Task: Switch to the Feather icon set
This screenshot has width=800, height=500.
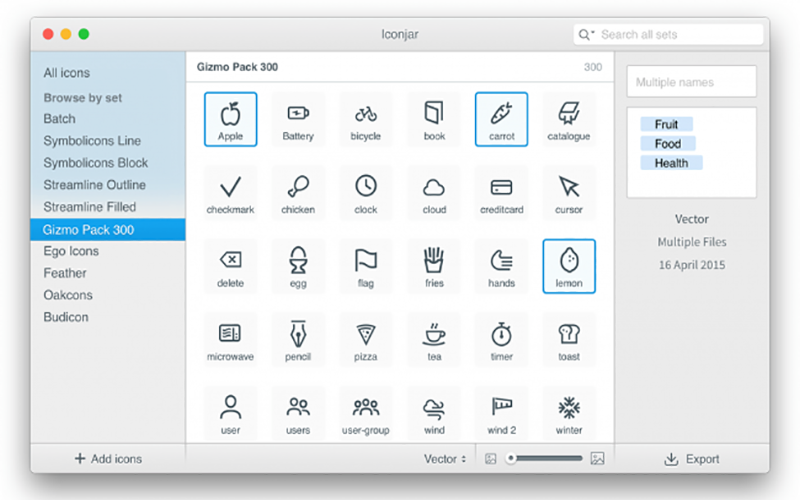Action: (x=65, y=273)
